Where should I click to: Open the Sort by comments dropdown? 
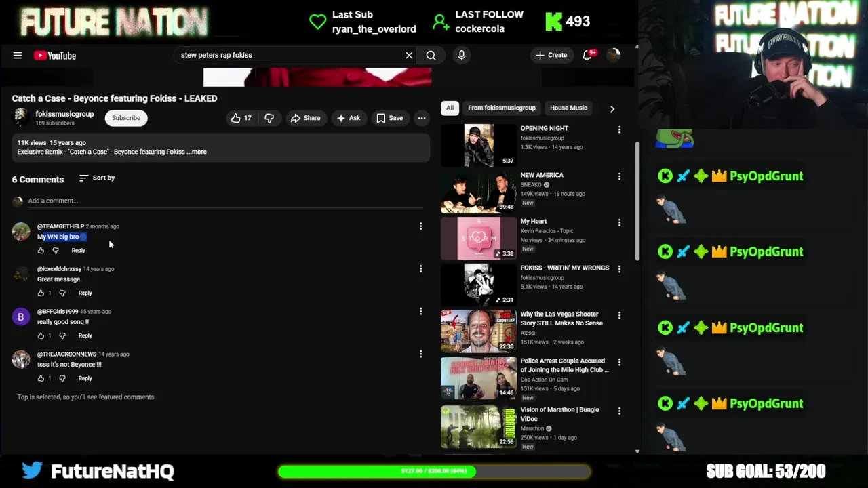(x=97, y=178)
